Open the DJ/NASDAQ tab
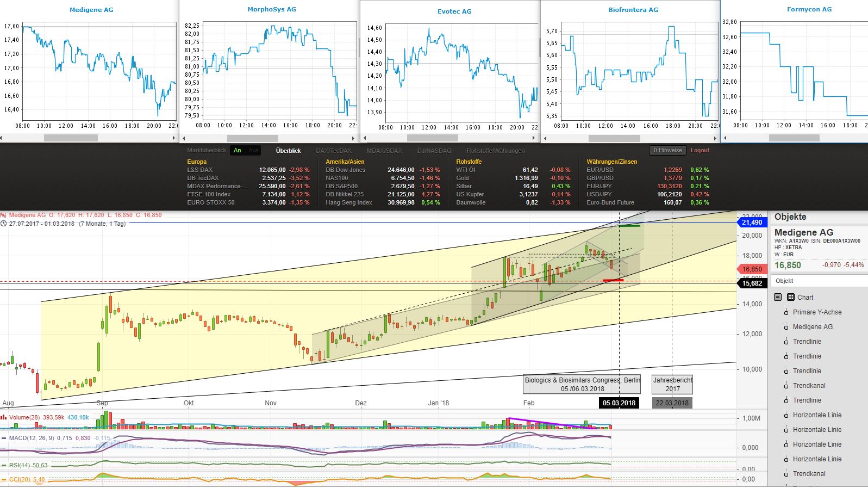 point(434,151)
